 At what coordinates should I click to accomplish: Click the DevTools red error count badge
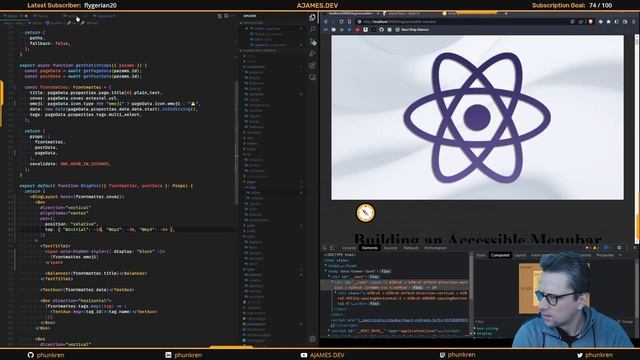coord(588,248)
